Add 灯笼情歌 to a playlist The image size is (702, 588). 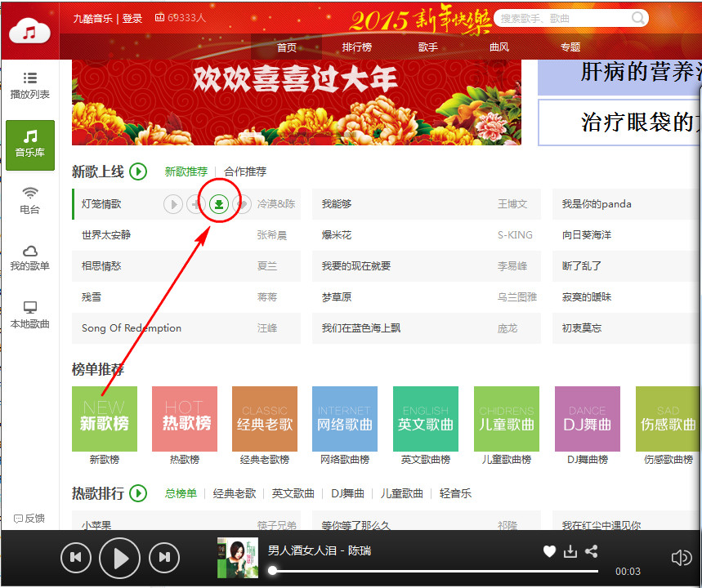point(195,203)
